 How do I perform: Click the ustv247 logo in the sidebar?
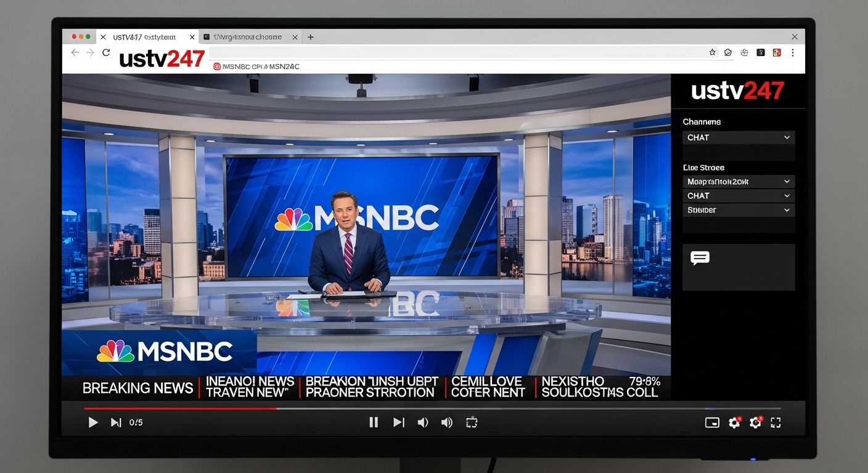[x=737, y=90]
